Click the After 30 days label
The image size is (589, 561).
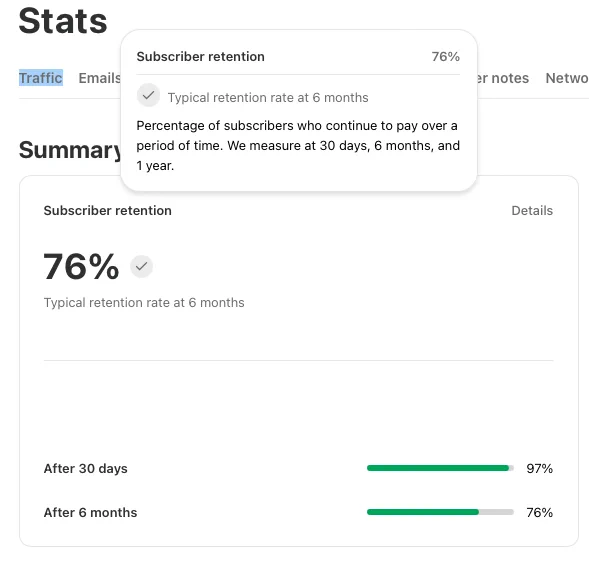86,469
